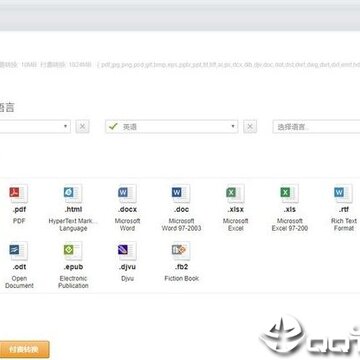Pick the .fb2 Fiction Book icon
This screenshot has height=360, width=360.
pyautogui.click(x=181, y=251)
